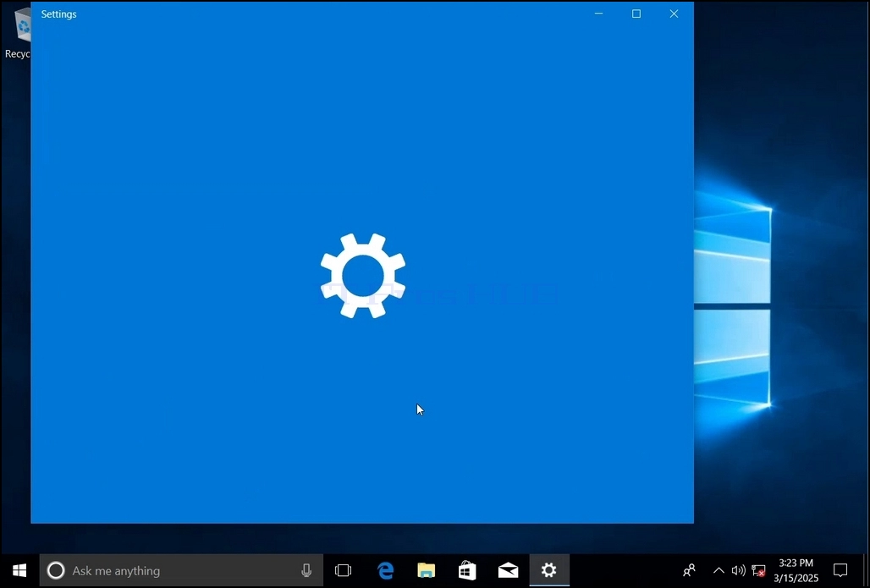Open Task View from the taskbar
The width and height of the screenshot is (870, 588).
tap(343, 570)
